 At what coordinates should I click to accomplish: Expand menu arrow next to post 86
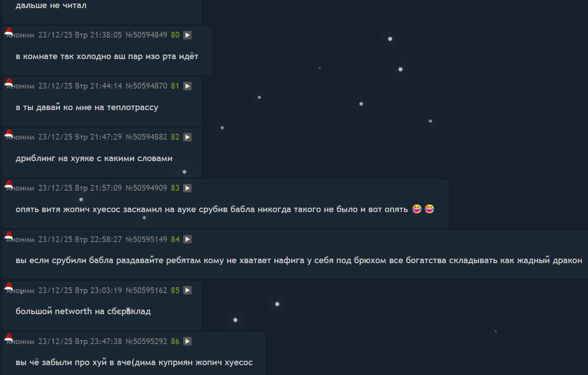[187, 341]
